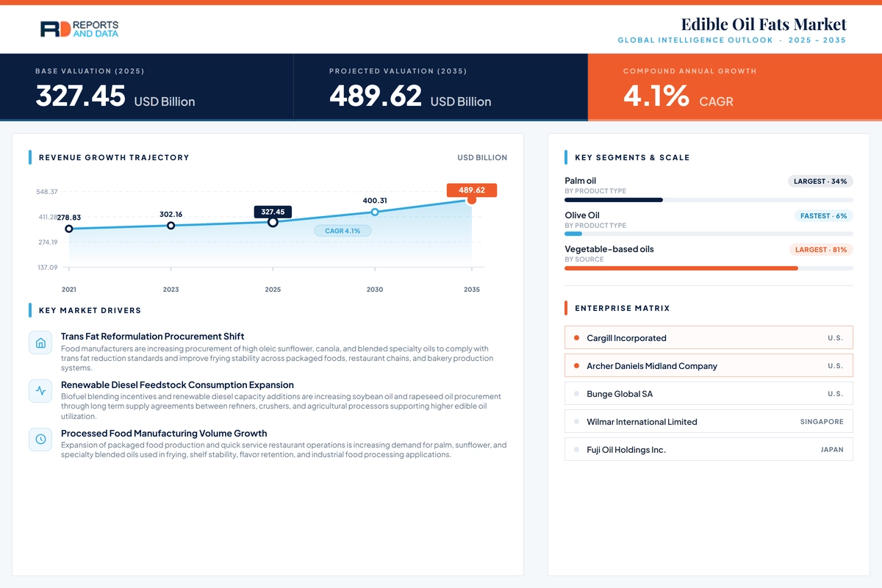The image size is (882, 588).
Task: Open the Wilmar International Limited row
Action: [709, 422]
